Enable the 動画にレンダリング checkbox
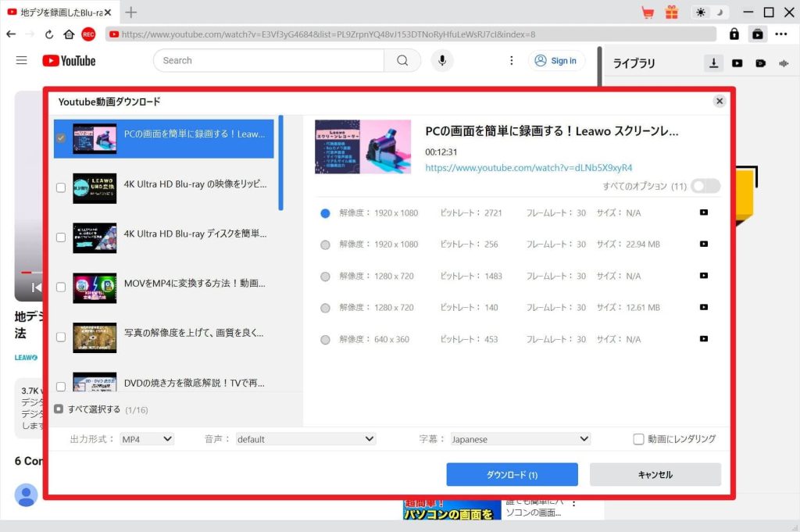The height and width of the screenshot is (532, 800). 637,438
